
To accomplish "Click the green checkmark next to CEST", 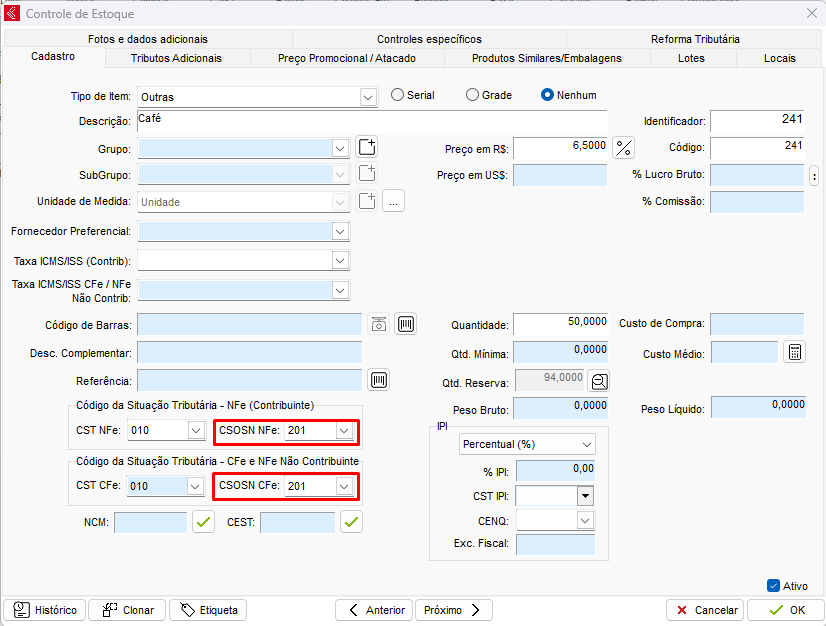I will pos(351,522).
